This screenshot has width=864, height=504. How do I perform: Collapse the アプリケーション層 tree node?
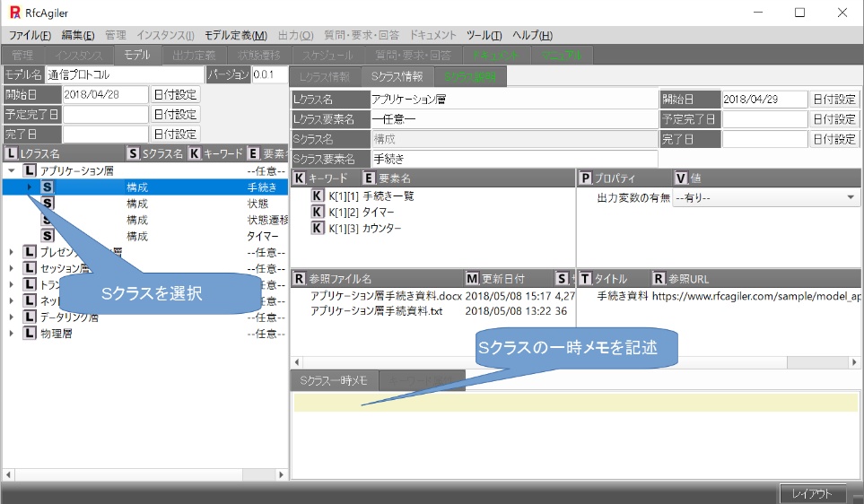pos(11,170)
